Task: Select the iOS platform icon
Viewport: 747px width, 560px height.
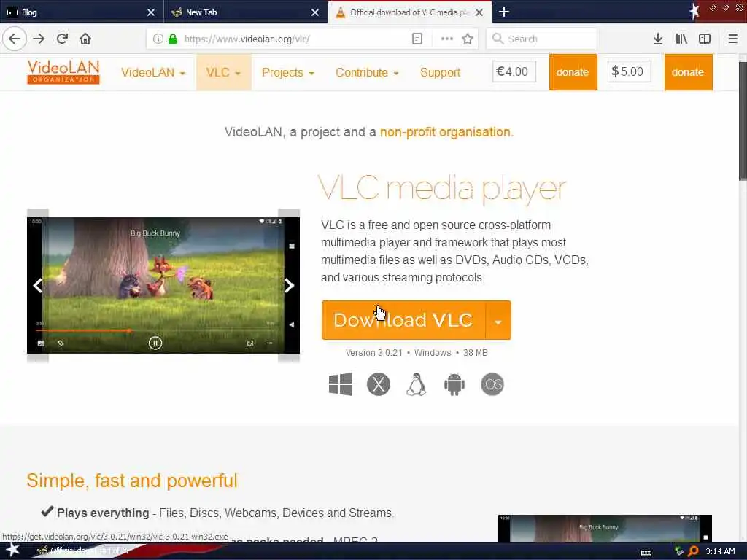Action: (492, 384)
